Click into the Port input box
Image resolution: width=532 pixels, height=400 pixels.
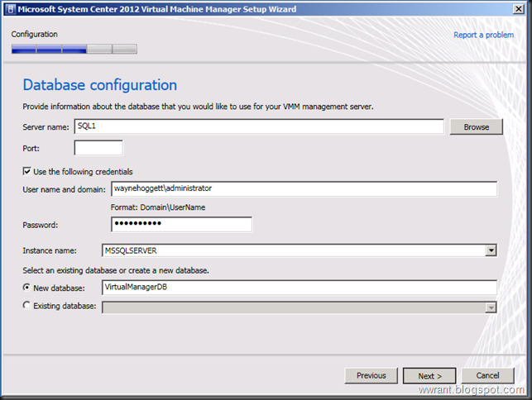pyautogui.click(x=98, y=148)
